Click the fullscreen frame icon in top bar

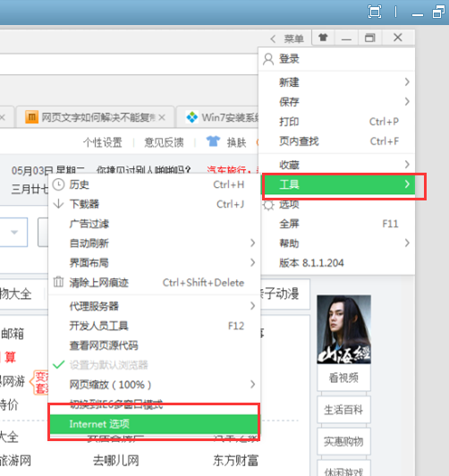(x=375, y=13)
